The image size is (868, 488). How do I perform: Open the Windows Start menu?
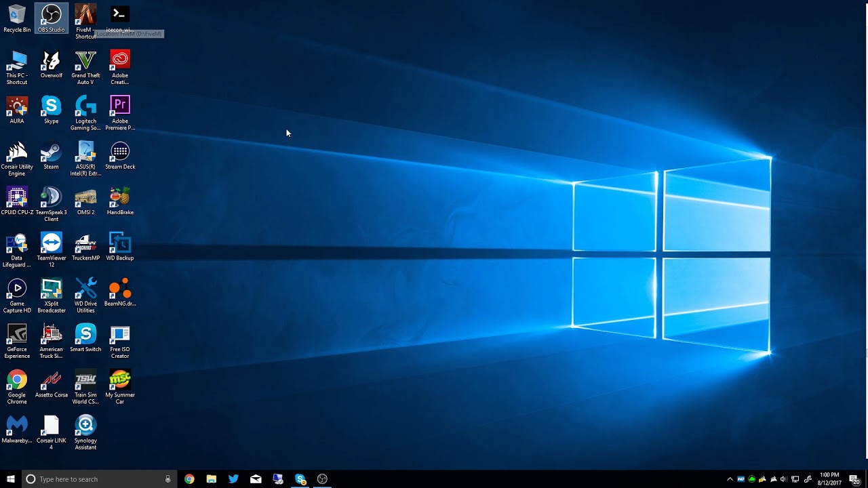[11, 479]
